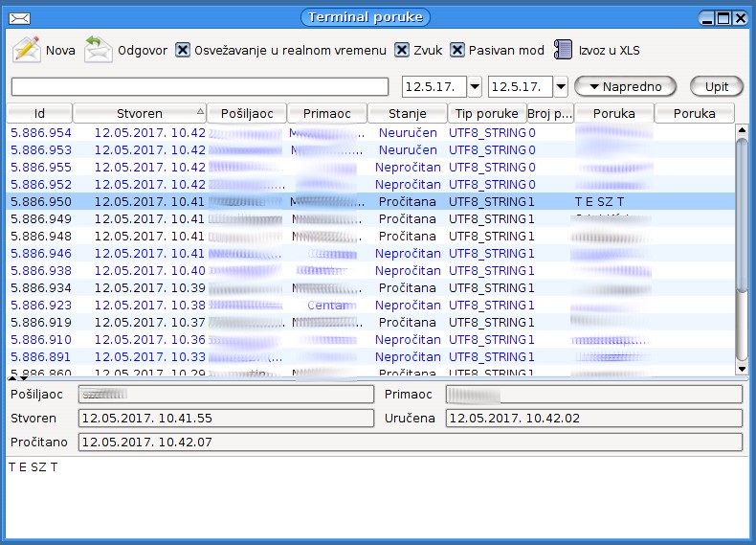Sort by the Pošiljaoc column header
The image size is (756, 545).
coord(246,113)
